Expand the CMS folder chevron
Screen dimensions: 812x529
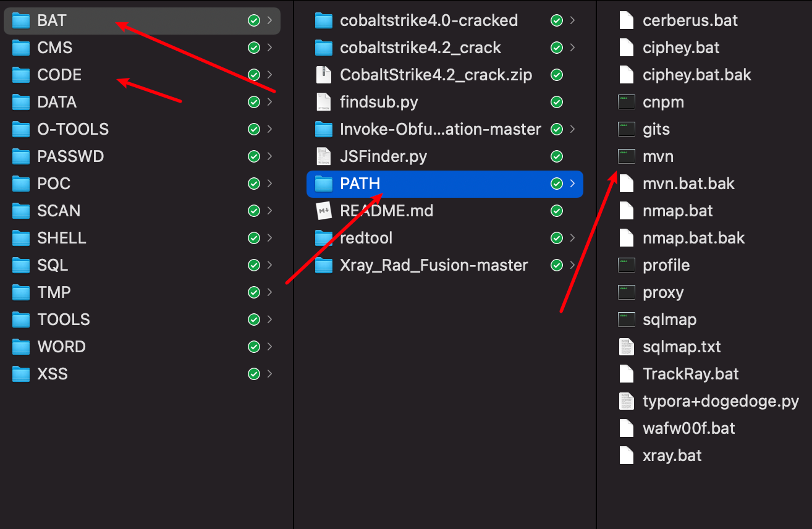pyautogui.click(x=269, y=48)
